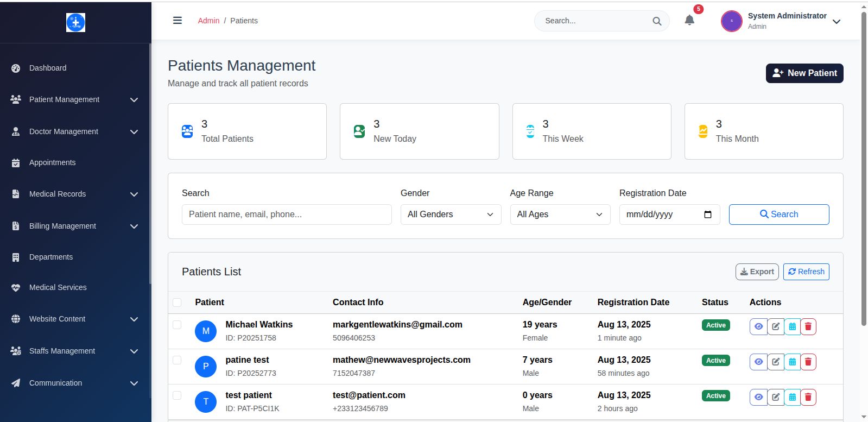Click the hamburger menu toggle icon
The height and width of the screenshot is (422, 868).
coord(177,21)
